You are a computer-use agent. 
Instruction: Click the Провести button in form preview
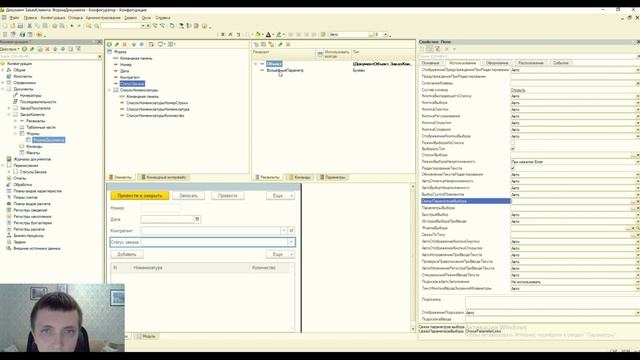coord(228,196)
